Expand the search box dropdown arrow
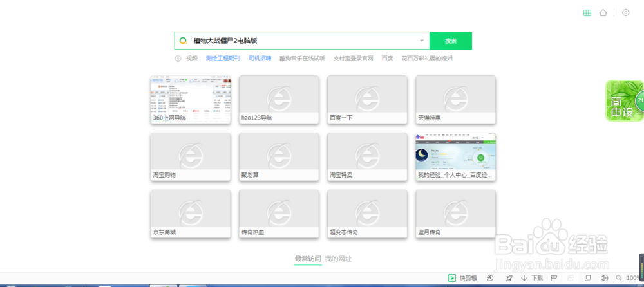Screen dimensions: 644x287 [421, 41]
